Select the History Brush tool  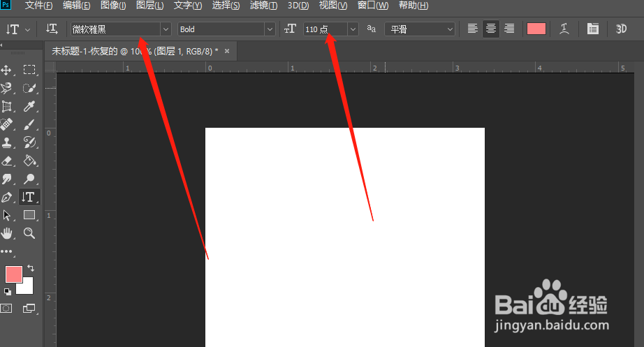29,142
